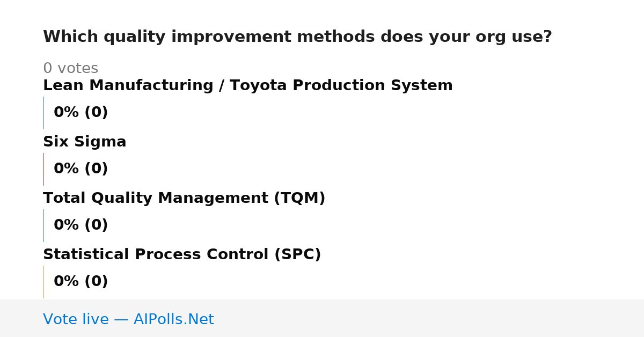Pick Statistical Process Control (SPC) option
The height and width of the screenshot is (337, 644).
pos(182,254)
